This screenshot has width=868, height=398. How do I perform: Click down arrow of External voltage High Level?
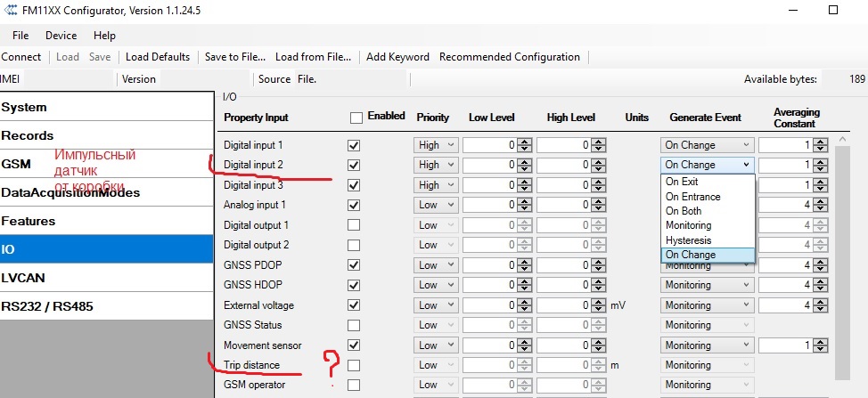tap(598, 309)
